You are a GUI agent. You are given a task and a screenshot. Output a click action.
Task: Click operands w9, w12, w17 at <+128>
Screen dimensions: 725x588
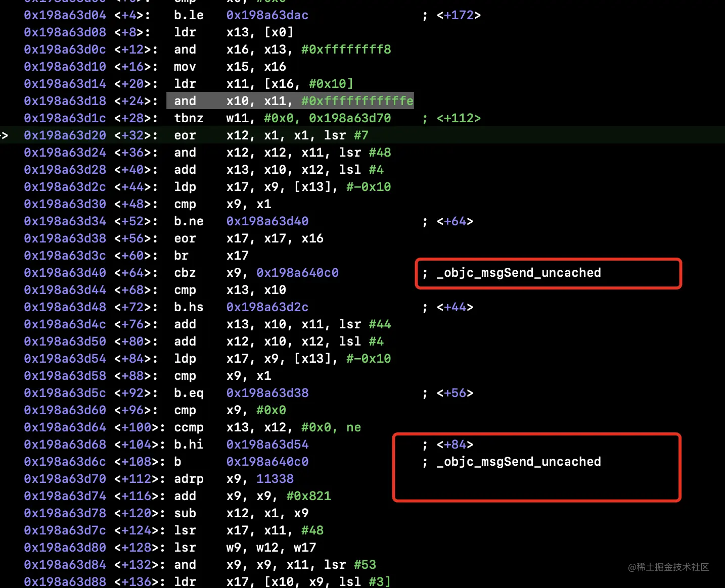(271, 548)
